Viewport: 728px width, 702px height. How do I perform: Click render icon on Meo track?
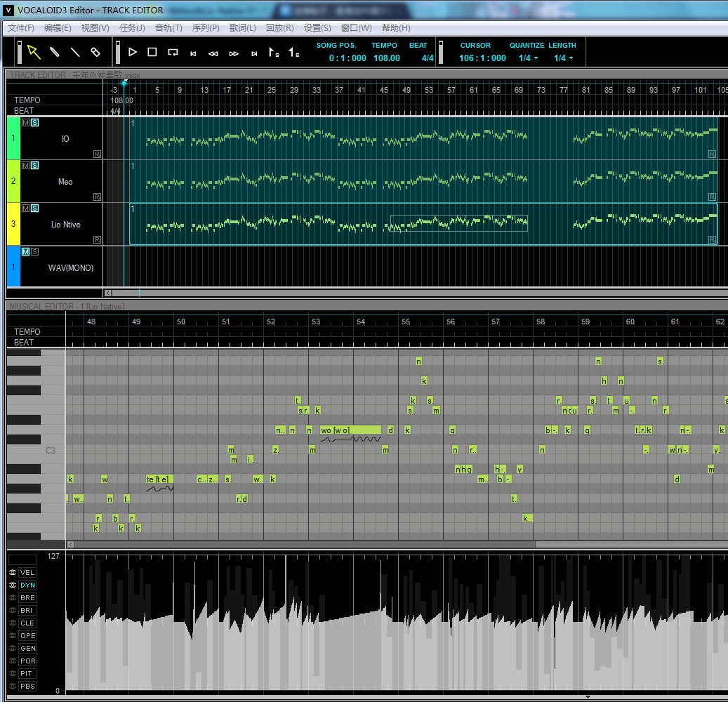coord(97,197)
